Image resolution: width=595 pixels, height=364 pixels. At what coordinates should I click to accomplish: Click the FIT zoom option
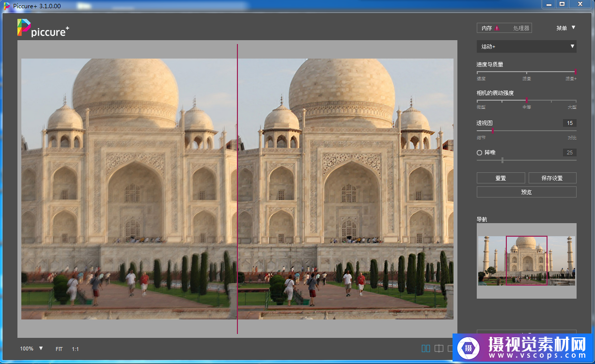[x=59, y=349]
